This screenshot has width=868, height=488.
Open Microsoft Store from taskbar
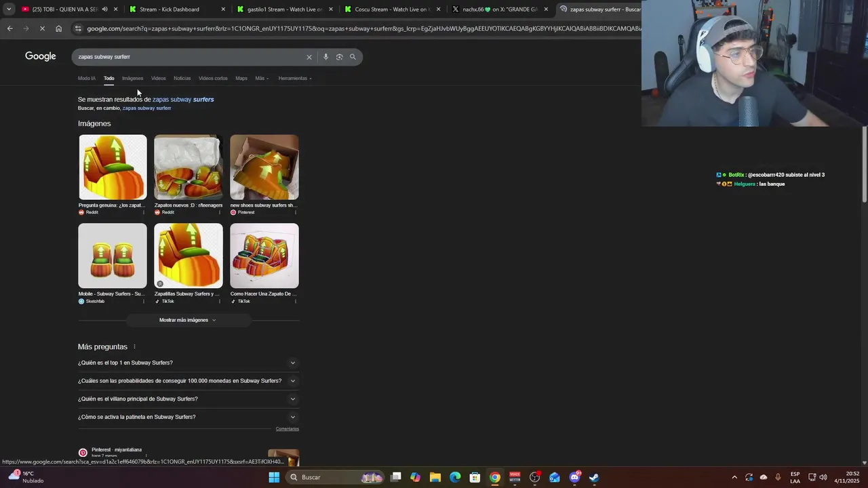(x=475, y=477)
